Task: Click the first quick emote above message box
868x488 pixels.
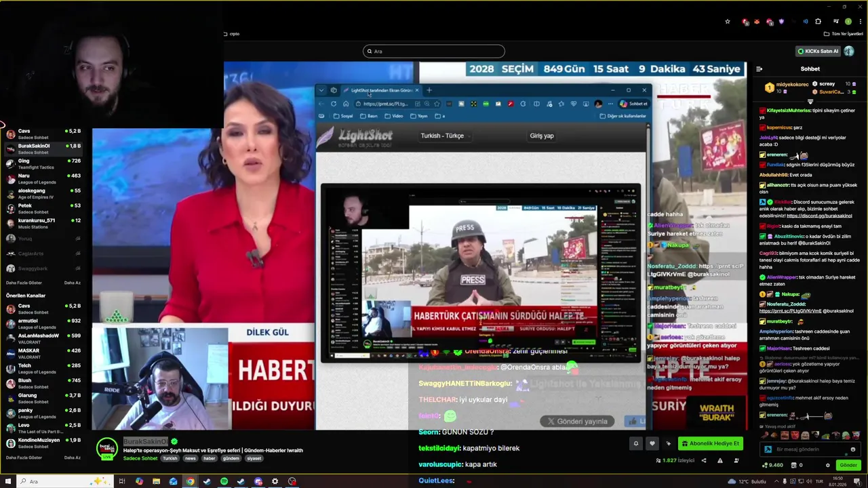Action: (766, 435)
